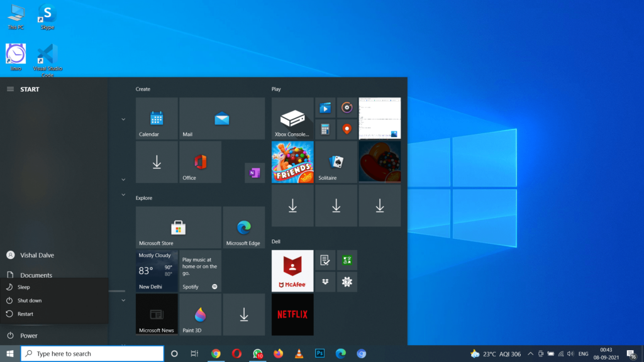Collapse the chevron beside the Explore group
644x362 pixels.
[123, 195]
